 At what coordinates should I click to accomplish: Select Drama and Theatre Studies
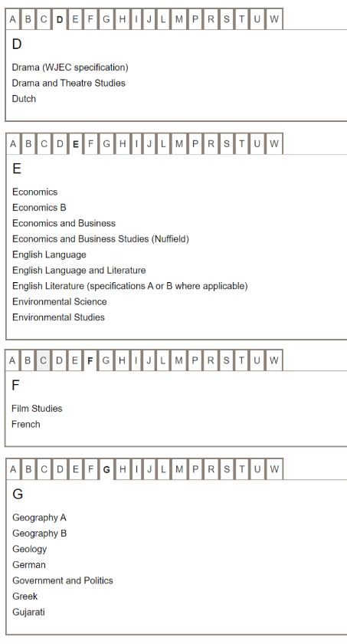point(68,83)
